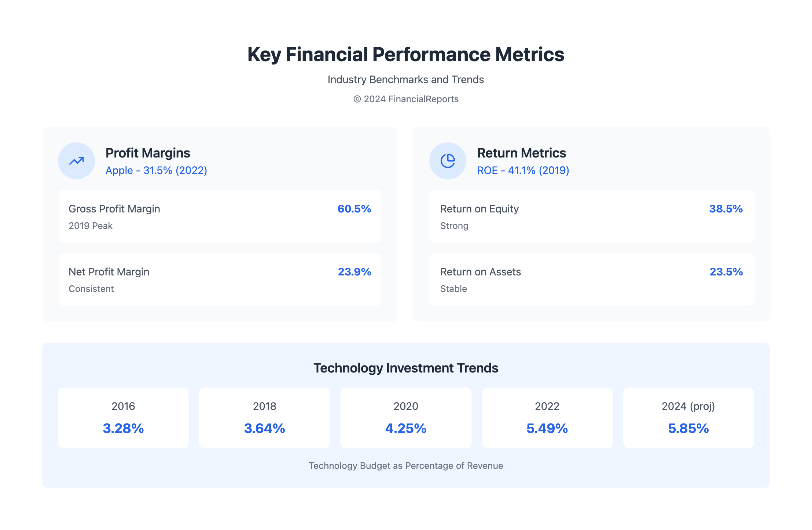Click the Profit Margins heading
The image size is (812, 530).
click(148, 153)
